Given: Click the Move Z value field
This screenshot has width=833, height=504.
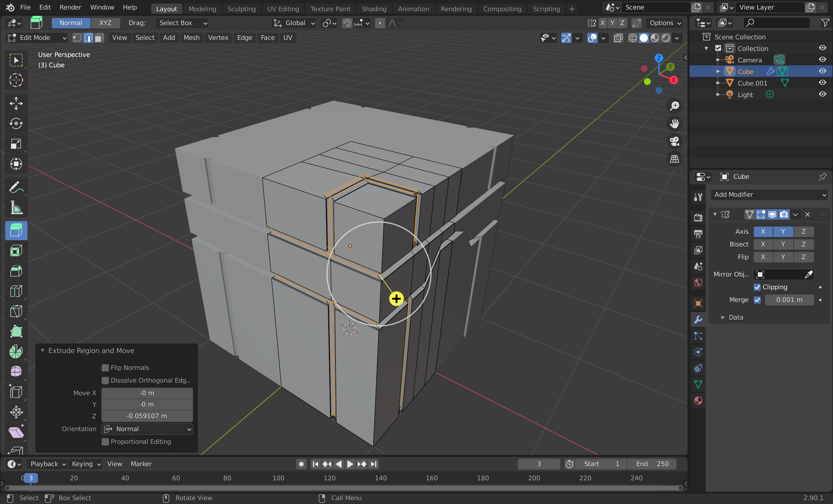Looking at the screenshot, I should tap(147, 416).
